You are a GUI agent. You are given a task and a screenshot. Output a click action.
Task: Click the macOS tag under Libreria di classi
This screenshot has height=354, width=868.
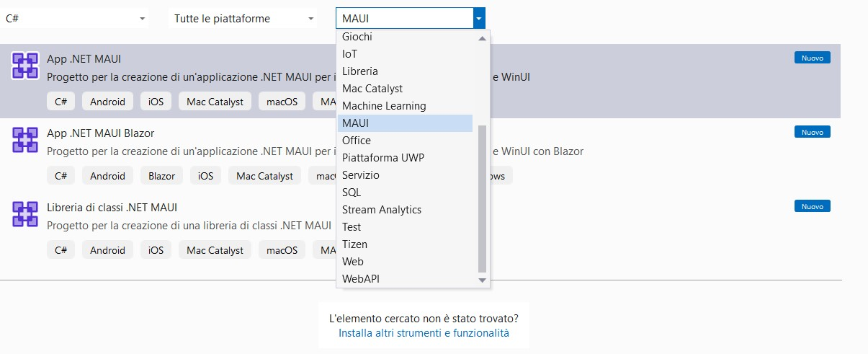[282, 250]
